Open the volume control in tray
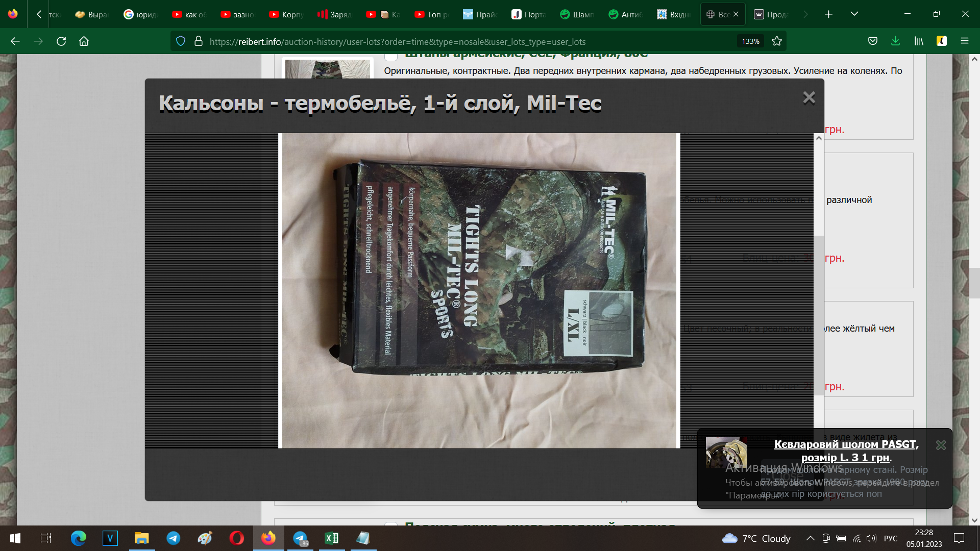Screen dimensions: 980x551 tap(871, 538)
